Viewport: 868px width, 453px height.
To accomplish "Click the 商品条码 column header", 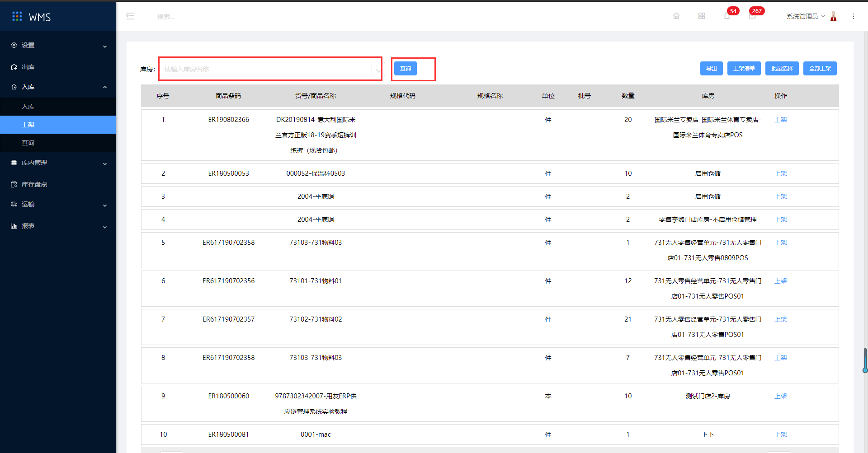I will pos(228,96).
